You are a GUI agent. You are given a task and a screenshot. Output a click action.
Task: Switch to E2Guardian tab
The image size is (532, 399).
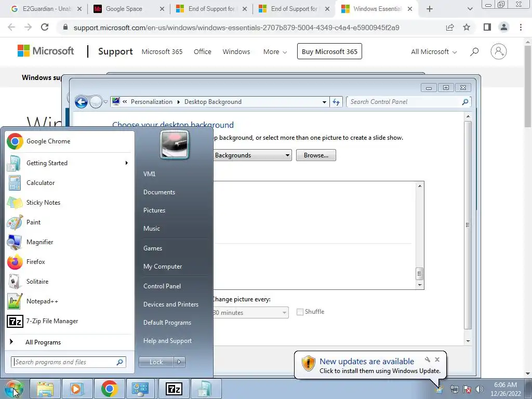[x=46, y=9]
